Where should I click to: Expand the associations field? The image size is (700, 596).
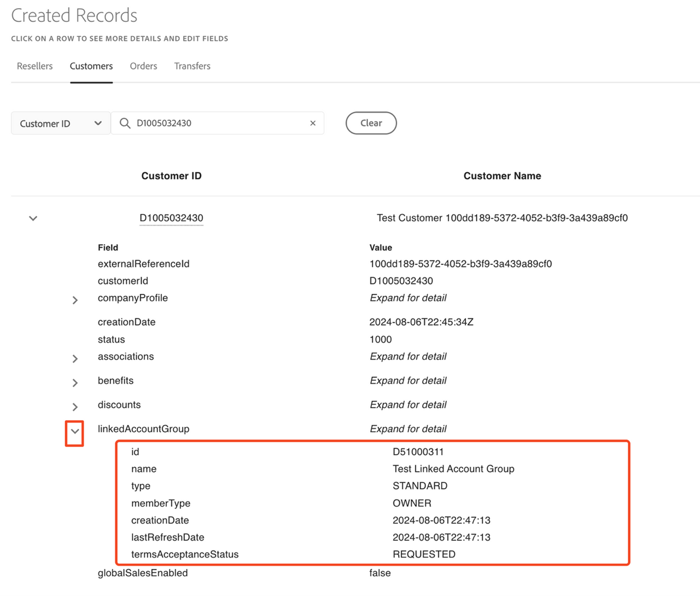[75, 358]
